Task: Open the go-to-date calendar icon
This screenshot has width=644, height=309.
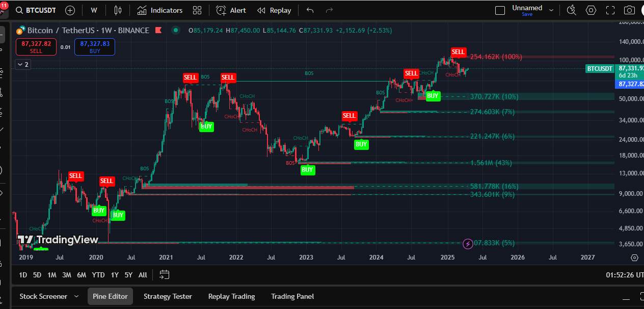Action: [164, 275]
